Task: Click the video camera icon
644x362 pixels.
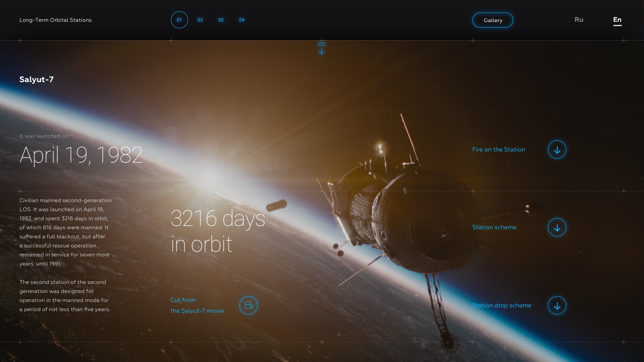Action: coord(249,305)
